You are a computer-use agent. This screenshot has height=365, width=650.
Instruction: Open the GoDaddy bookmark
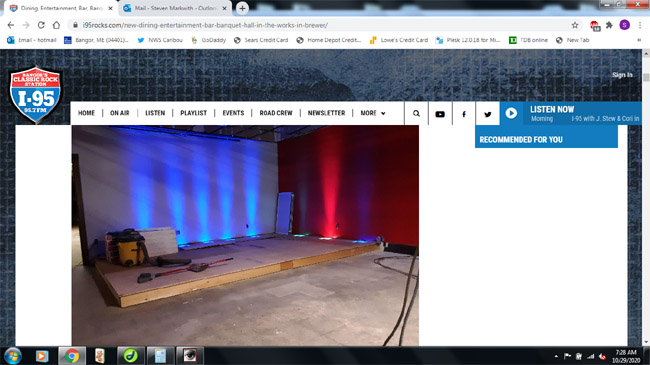click(209, 40)
